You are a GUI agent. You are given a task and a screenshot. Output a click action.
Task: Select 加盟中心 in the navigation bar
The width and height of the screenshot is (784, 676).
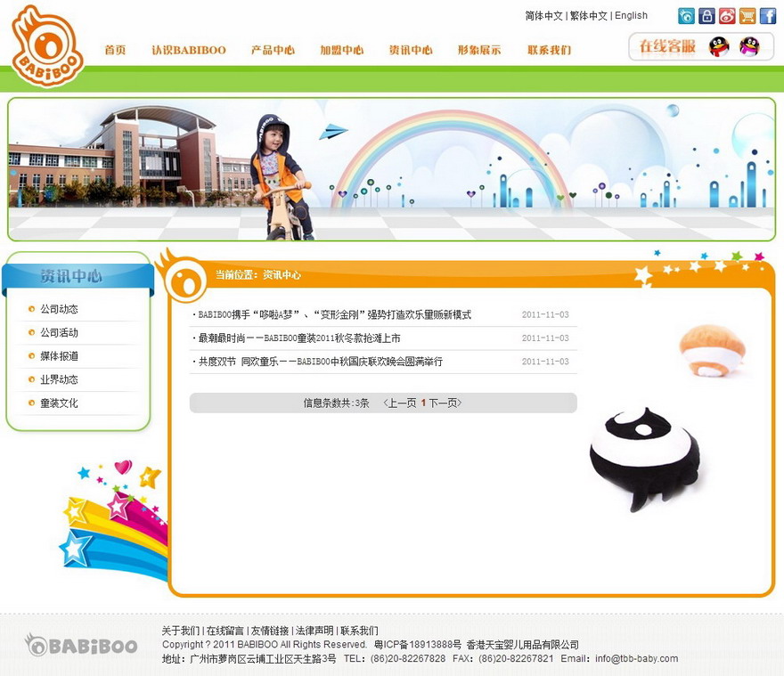coord(341,50)
